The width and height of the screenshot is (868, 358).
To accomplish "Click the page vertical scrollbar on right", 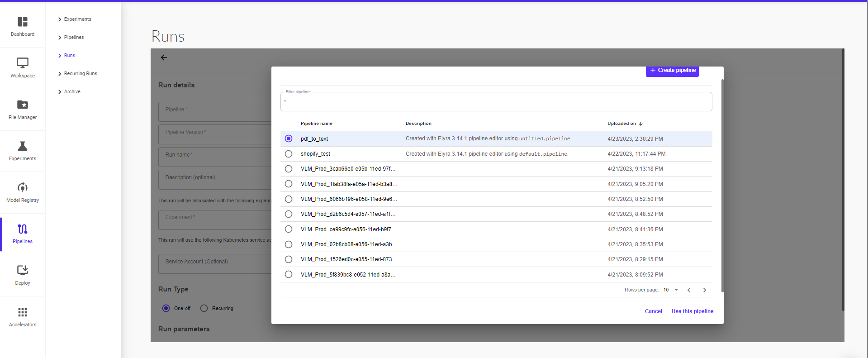I will 843,180.
